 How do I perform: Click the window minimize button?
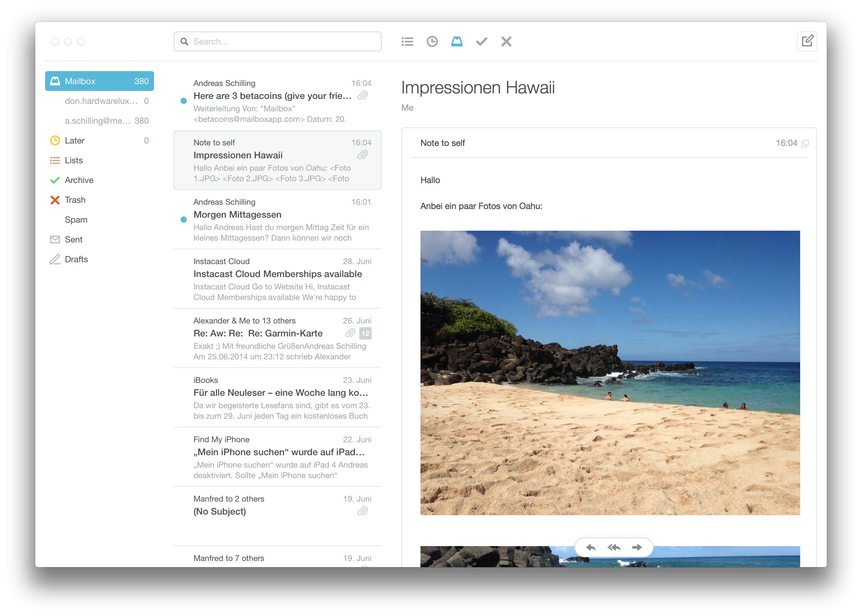point(68,41)
